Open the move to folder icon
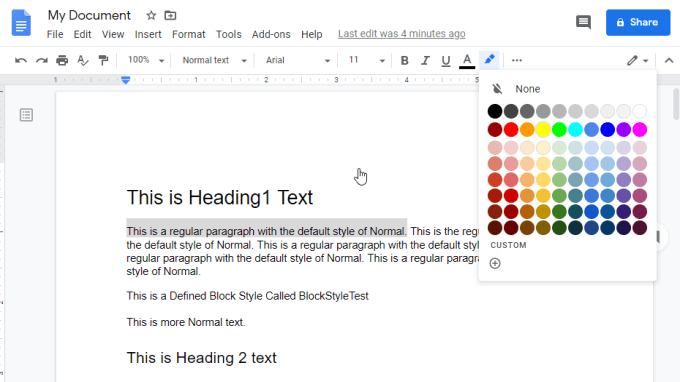The width and height of the screenshot is (680, 382). click(x=170, y=16)
